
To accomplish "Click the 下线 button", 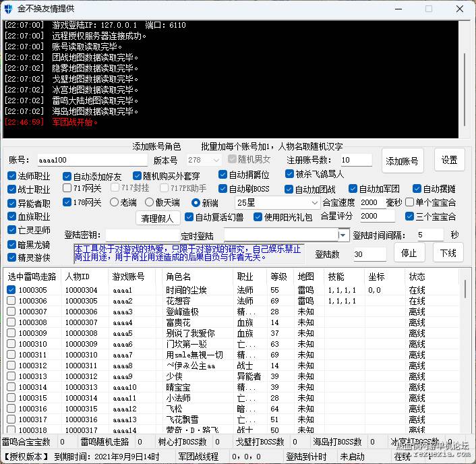I will coord(448,253).
